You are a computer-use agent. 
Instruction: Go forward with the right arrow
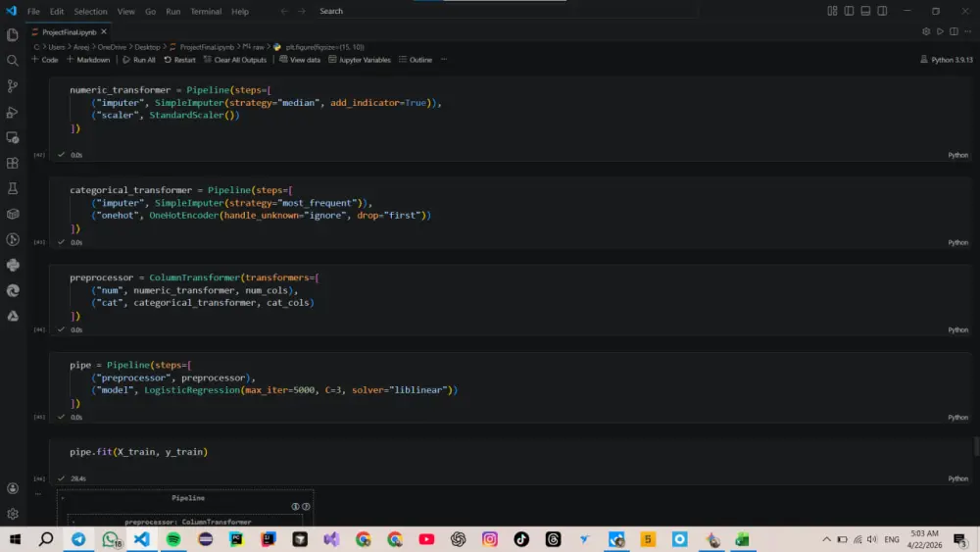302,11
